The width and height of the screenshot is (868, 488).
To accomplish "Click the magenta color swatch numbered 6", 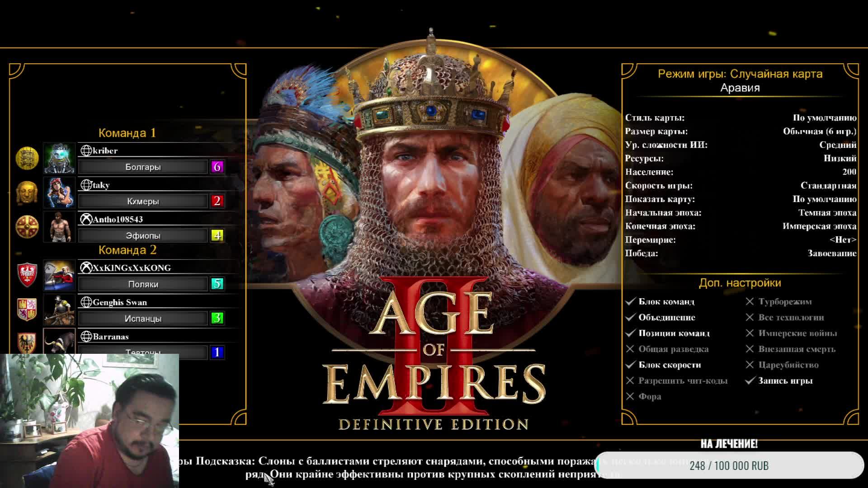I will click(x=217, y=167).
